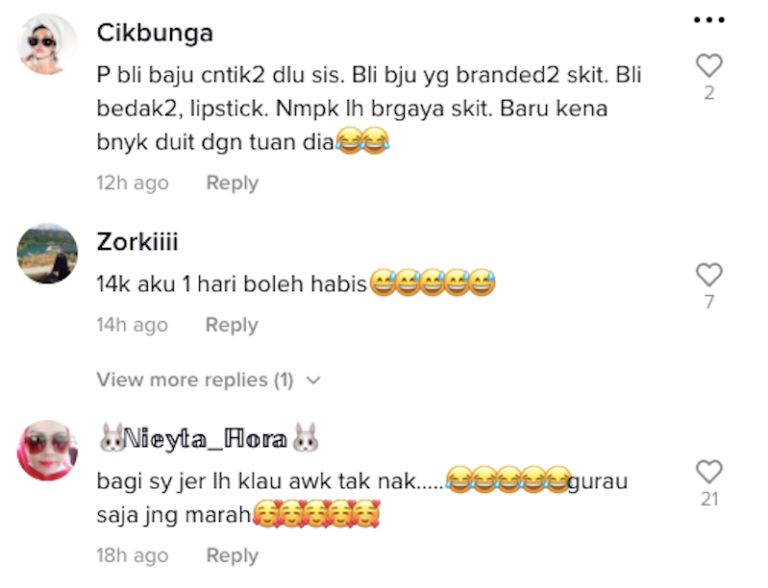Click the 18h ago timestamp
This screenshot has height=588, width=768.
(133, 555)
